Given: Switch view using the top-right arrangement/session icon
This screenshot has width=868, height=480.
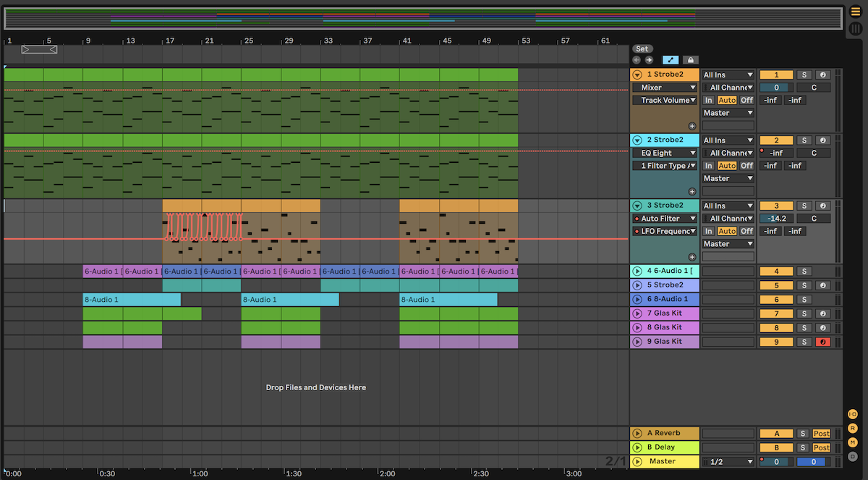Looking at the screenshot, I should (856, 12).
